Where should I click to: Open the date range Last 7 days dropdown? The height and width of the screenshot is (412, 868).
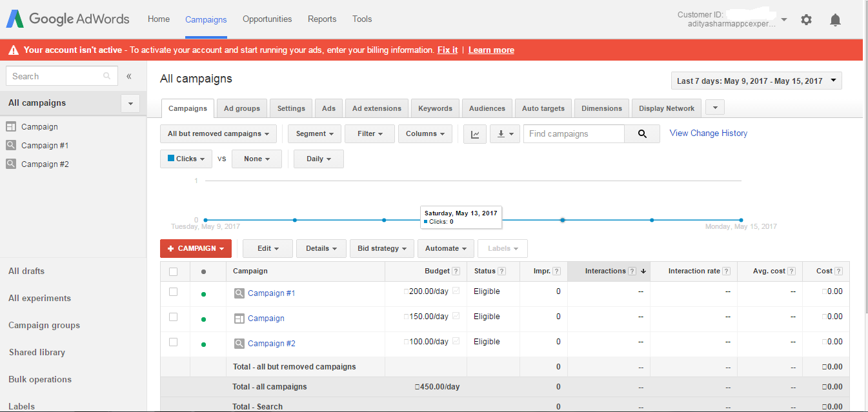[756, 81]
